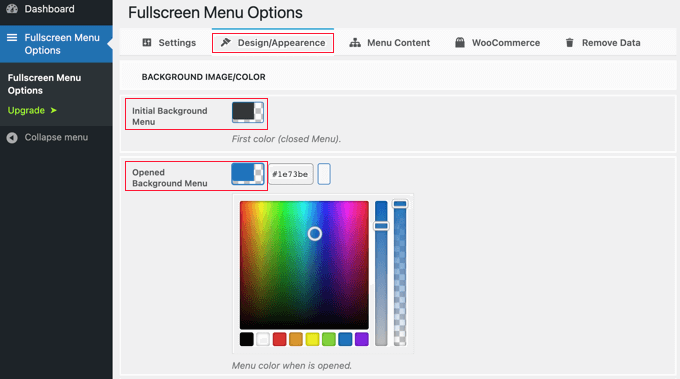Switch to the Design/Appearence tab
Image resolution: width=680 pixels, height=379 pixels.
pyautogui.click(x=273, y=43)
